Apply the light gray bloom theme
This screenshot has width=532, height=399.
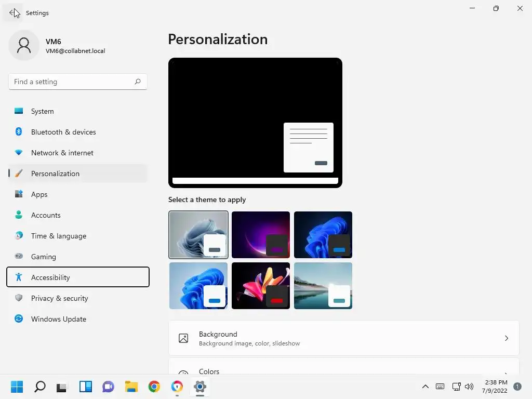(x=198, y=235)
